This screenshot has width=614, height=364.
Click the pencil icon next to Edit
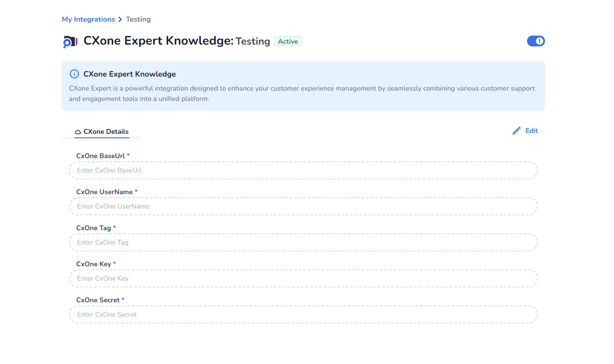click(x=517, y=131)
